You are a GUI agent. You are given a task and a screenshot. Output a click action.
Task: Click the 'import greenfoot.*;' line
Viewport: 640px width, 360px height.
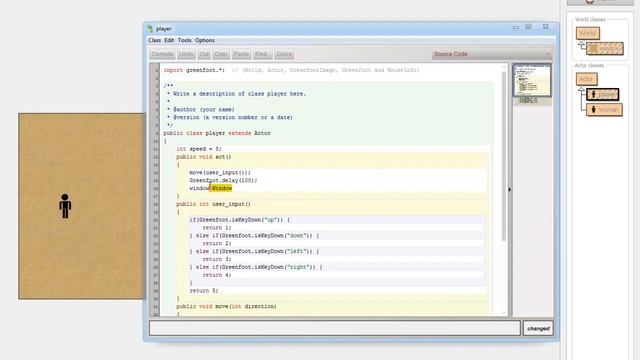[194, 70]
